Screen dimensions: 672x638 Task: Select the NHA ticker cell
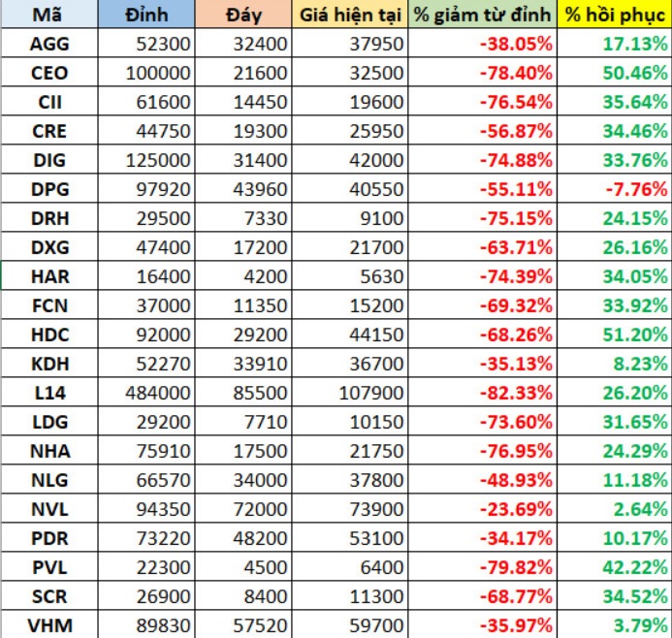pyautogui.click(x=49, y=451)
